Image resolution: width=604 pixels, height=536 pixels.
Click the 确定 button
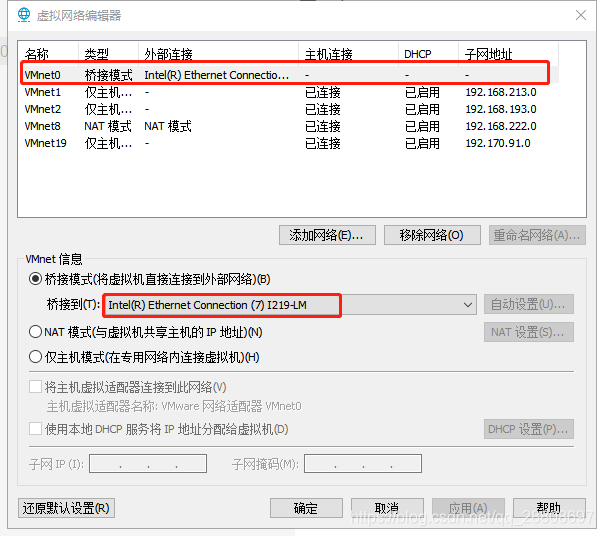(306, 508)
